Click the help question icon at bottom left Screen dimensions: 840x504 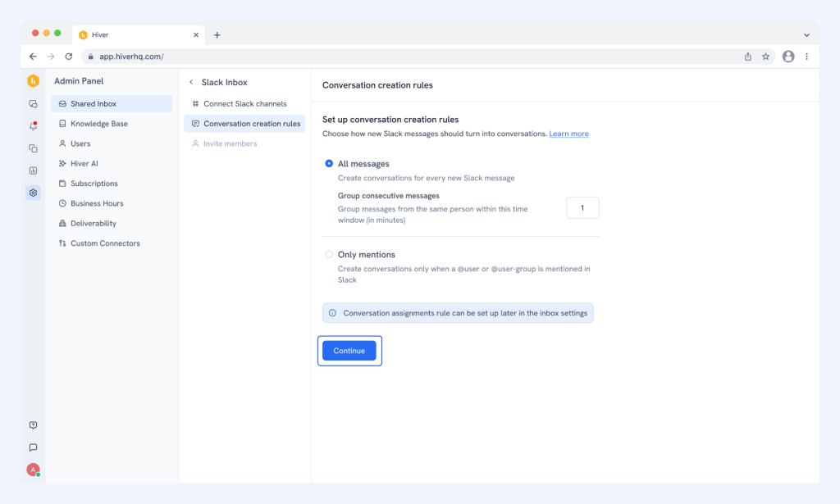pos(33,425)
